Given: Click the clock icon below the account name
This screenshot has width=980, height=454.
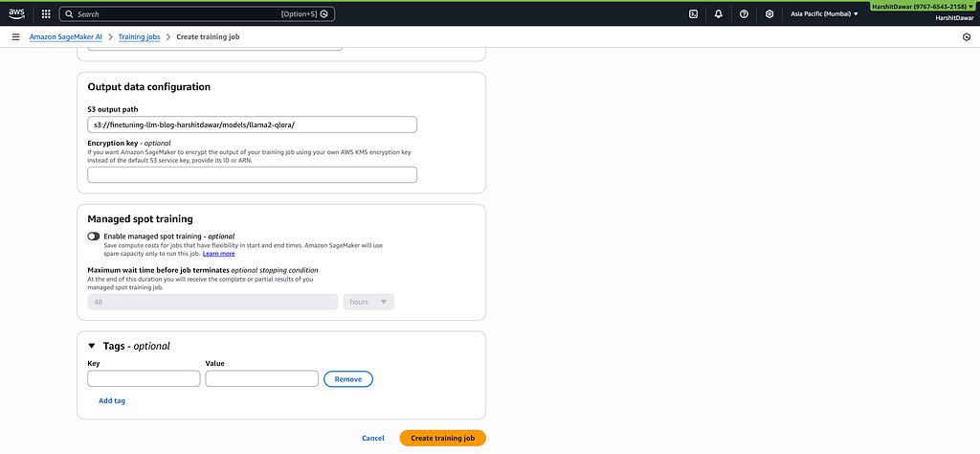Looking at the screenshot, I should click(967, 37).
